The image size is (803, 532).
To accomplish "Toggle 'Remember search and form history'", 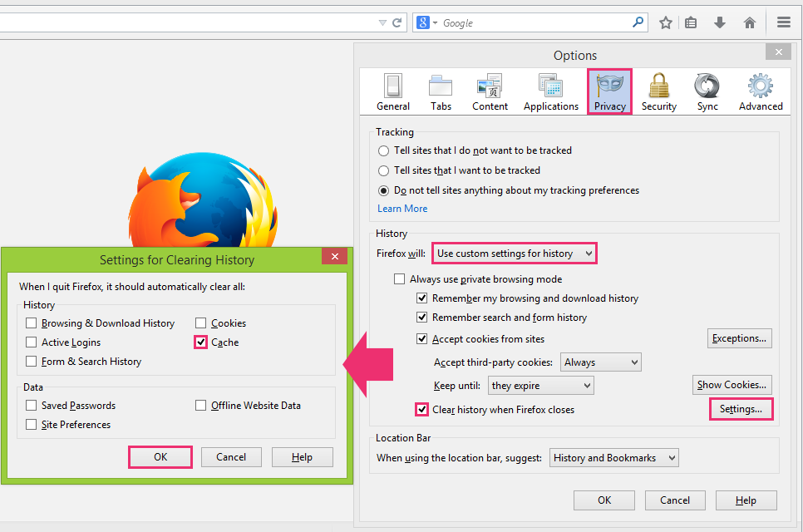I will click(x=502, y=318).
